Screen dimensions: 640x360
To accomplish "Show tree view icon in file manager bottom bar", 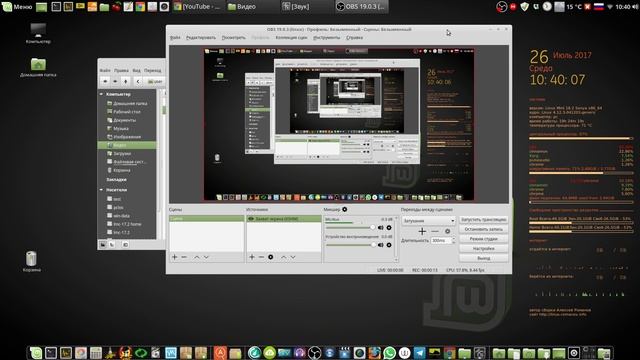I will [112, 244].
